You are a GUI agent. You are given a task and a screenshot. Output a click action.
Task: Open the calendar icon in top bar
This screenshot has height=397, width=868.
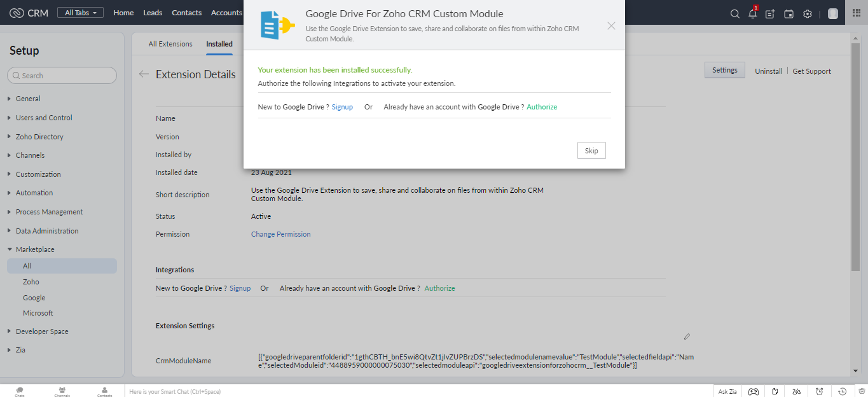tap(789, 13)
